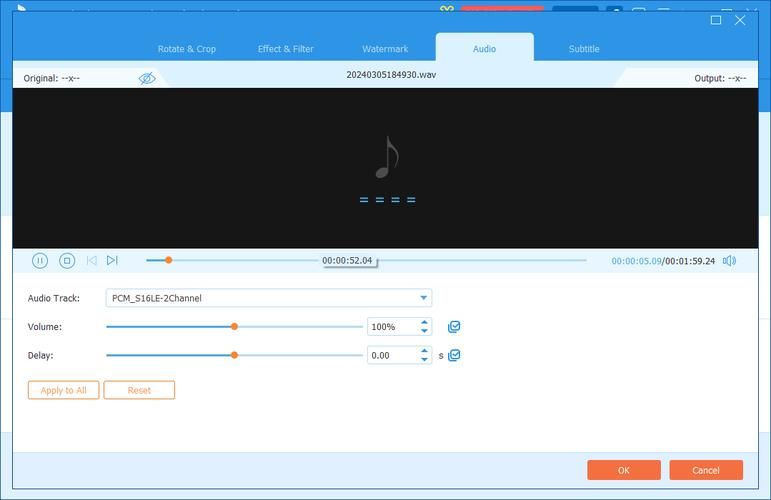
Task: Click the Reset button
Action: (x=139, y=390)
